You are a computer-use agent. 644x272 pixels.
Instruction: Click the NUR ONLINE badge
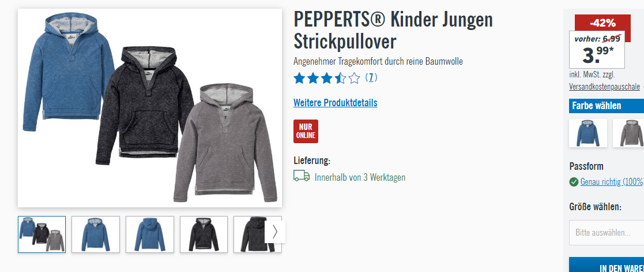(x=306, y=131)
